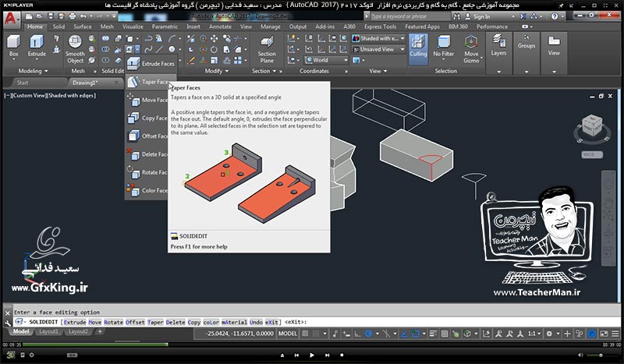The image size is (624, 364).
Task: Click the WCS label below ViewCube
Action: [592, 154]
